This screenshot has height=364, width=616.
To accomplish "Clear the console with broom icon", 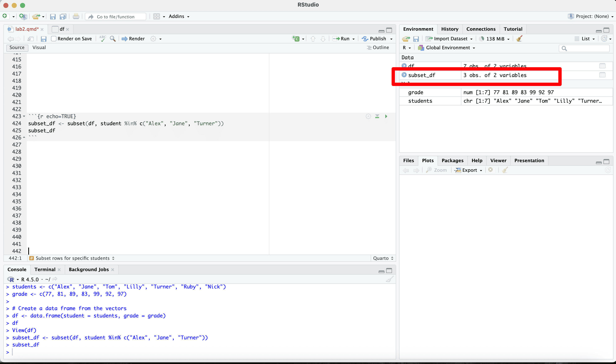I will 389,279.
